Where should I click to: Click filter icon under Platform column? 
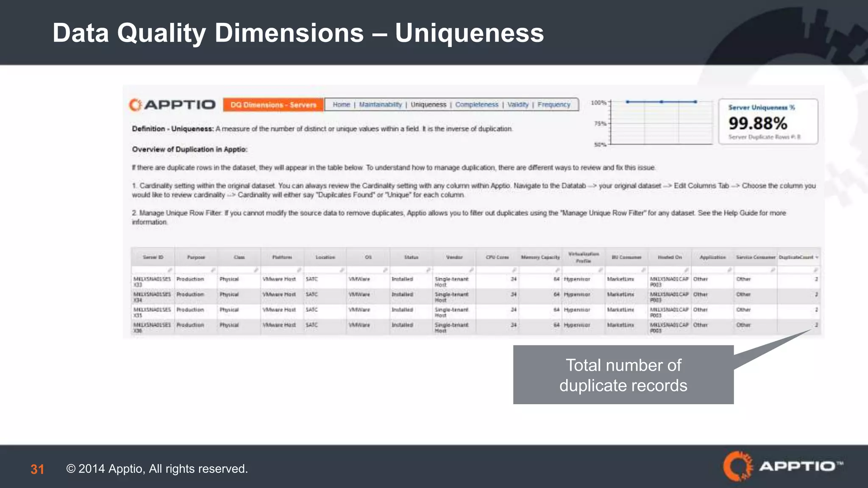(x=299, y=270)
